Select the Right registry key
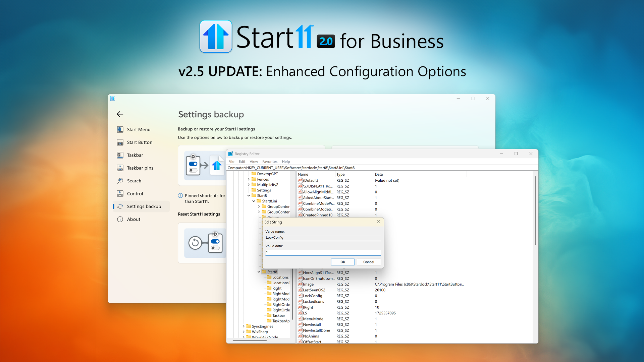Viewport: 644px width, 362px height. point(277,288)
